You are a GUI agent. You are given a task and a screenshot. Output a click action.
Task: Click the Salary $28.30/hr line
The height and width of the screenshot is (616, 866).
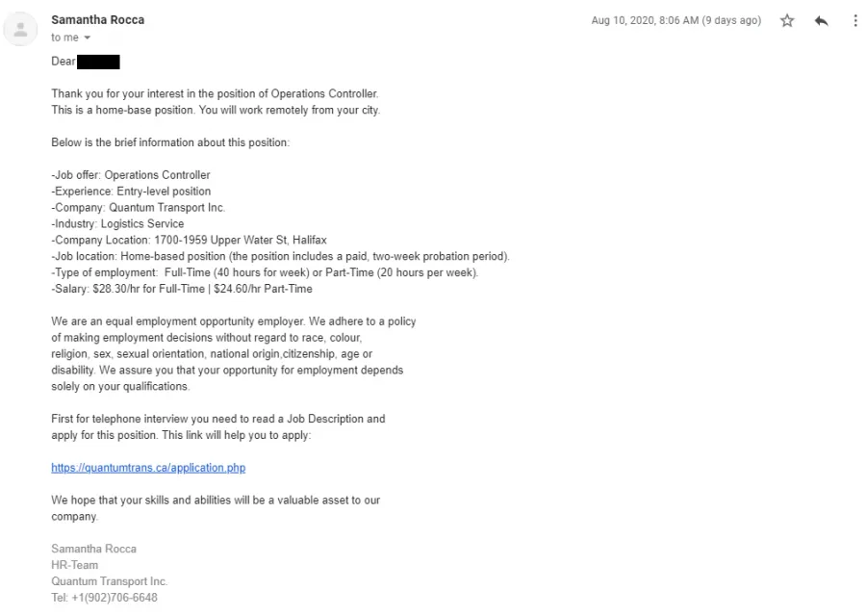click(182, 289)
